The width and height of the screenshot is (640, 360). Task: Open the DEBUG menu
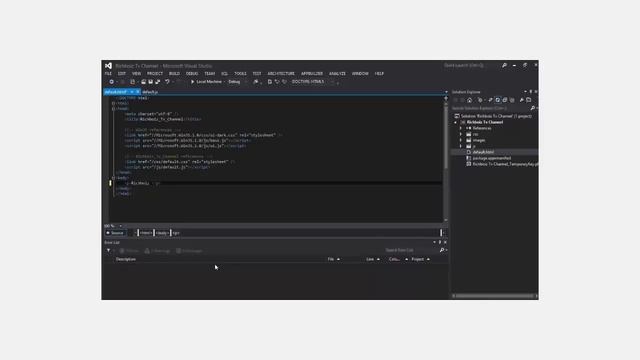(192, 73)
